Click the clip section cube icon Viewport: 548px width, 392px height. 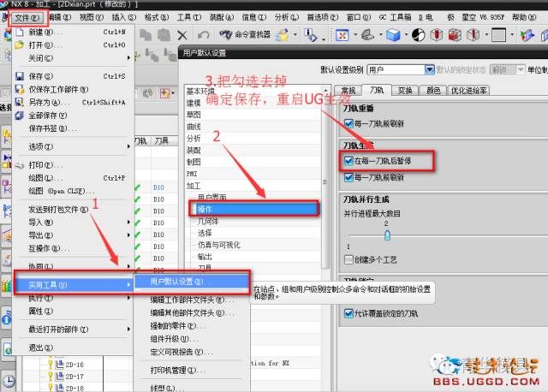(x=474, y=35)
